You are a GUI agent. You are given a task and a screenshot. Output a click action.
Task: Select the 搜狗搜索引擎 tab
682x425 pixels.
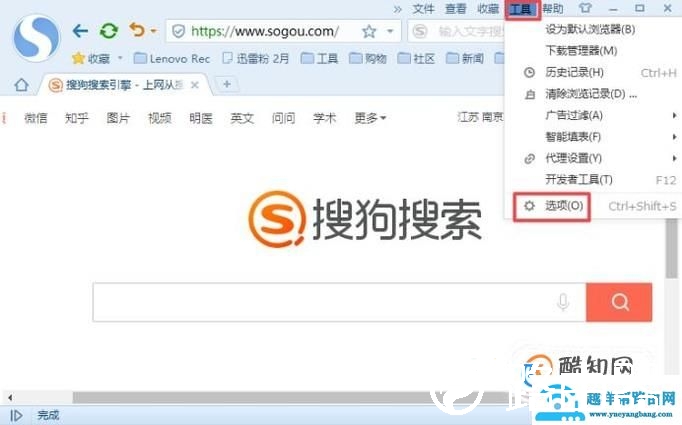tap(124, 85)
